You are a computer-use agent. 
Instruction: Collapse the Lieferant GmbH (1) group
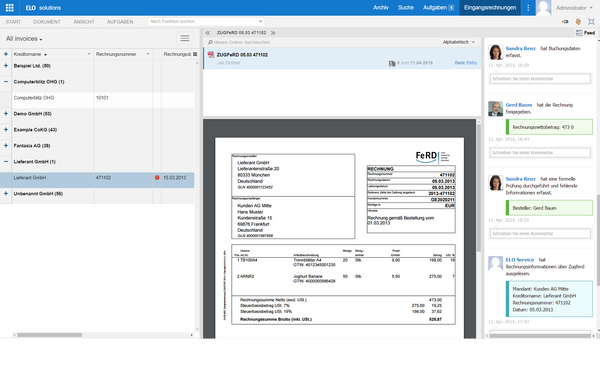[x=6, y=162]
